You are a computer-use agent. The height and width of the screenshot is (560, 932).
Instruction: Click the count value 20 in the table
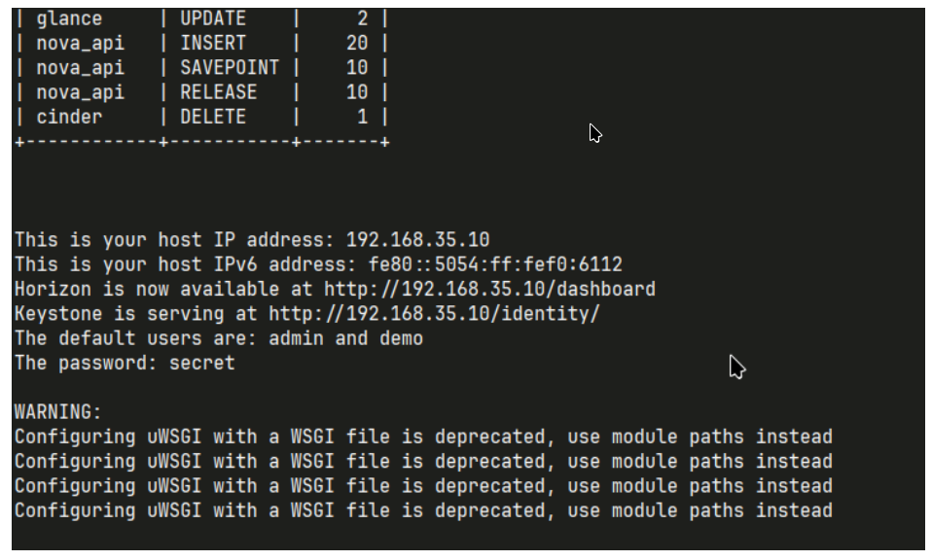click(357, 43)
